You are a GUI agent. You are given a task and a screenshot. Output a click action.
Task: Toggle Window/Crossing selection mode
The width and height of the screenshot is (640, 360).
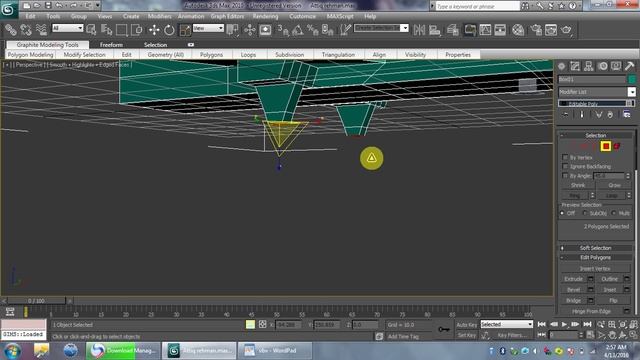138,30
